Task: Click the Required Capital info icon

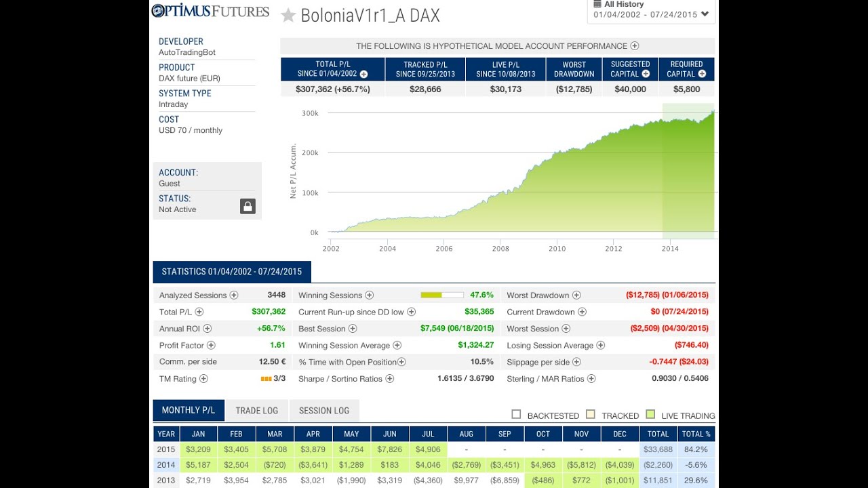Action: pyautogui.click(x=701, y=74)
